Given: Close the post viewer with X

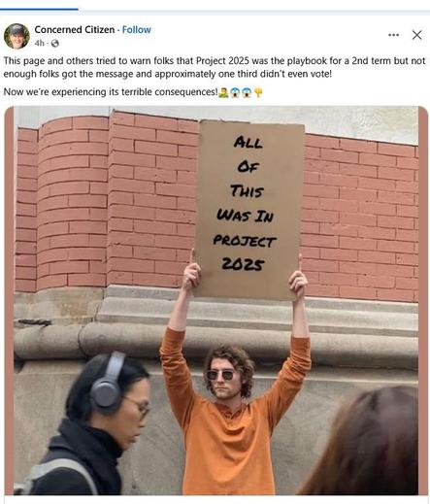Looking at the screenshot, I should (416, 35).
